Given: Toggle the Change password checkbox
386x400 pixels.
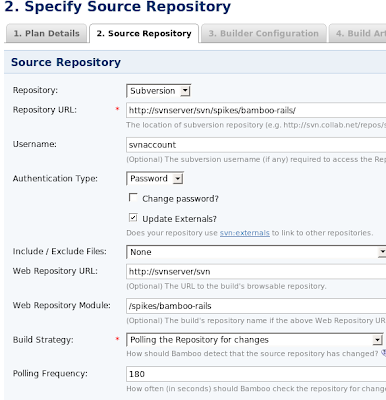Looking at the screenshot, I should (x=133, y=198).
